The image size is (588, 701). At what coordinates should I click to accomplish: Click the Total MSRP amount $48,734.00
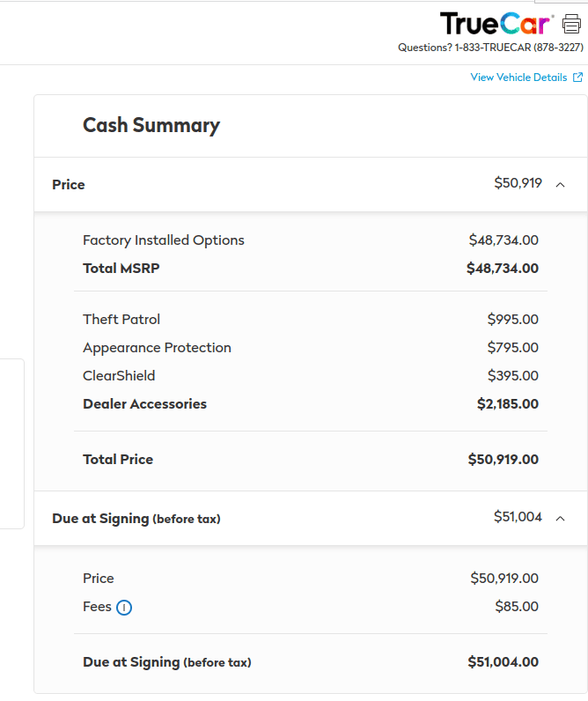pos(502,269)
